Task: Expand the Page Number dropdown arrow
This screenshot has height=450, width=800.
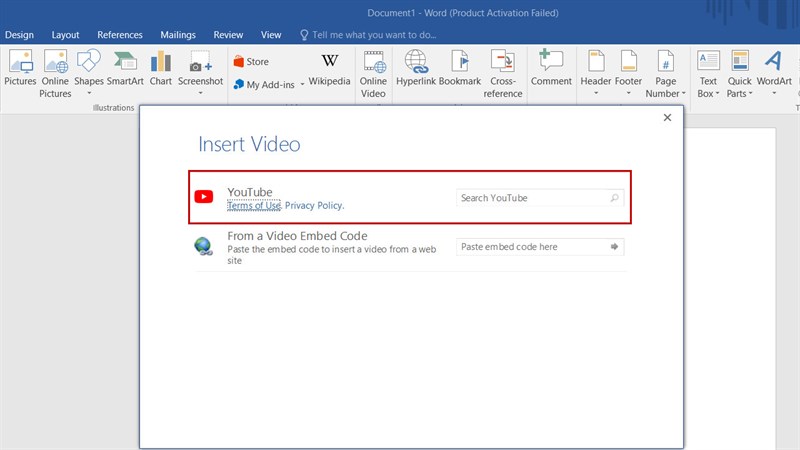Action: 684,93
